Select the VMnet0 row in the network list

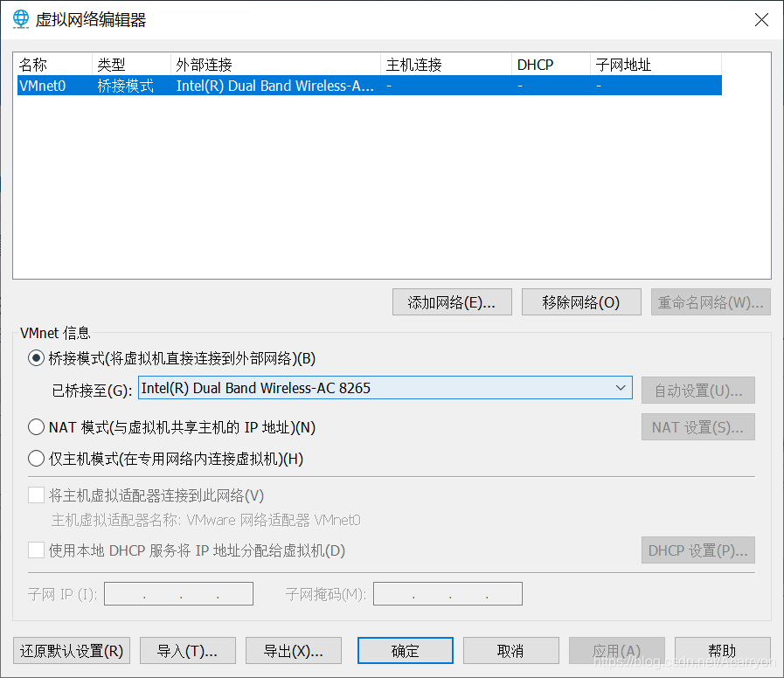click(x=370, y=86)
